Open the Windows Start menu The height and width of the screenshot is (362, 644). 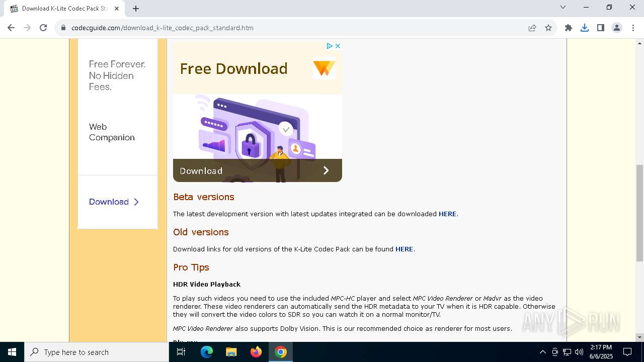[x=12, y=352]
